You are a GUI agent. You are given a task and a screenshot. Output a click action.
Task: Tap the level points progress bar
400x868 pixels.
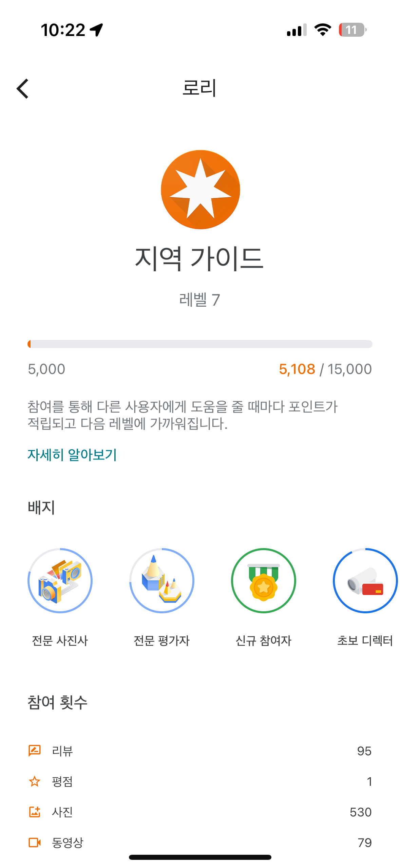(200, 344)
